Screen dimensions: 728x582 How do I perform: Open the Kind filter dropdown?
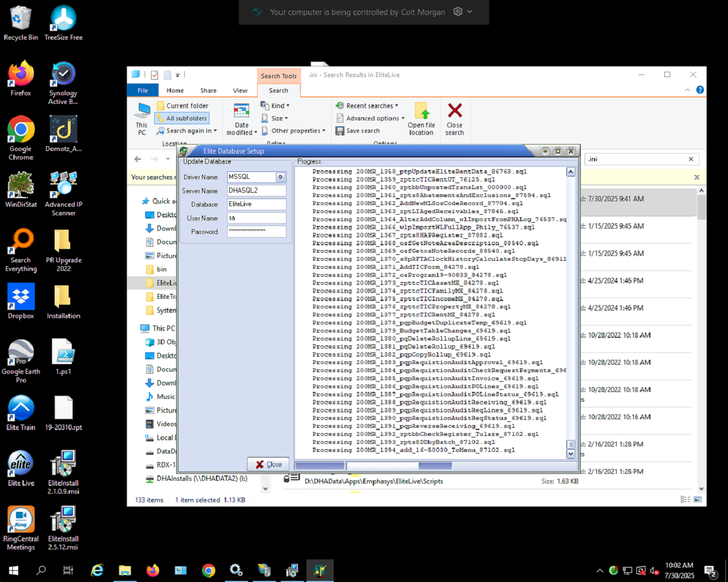click(x=275, y=105)
